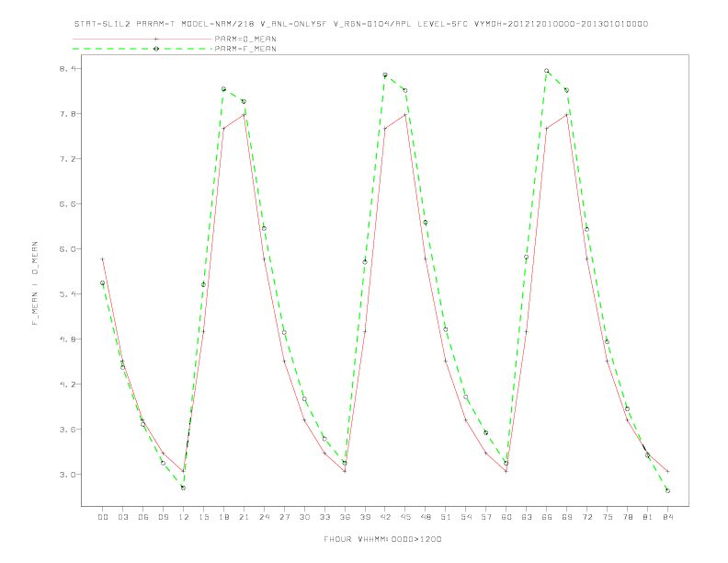728x563 pixels.
Task: Click the y-axis tick value 4.2
Action: 67,385
